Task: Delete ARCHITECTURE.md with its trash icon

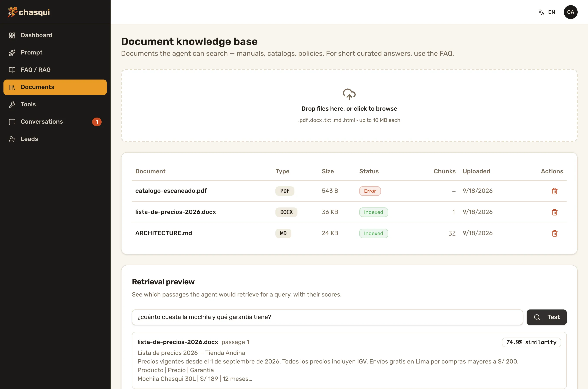Action: pyautogui.click(x=554, y=233)
